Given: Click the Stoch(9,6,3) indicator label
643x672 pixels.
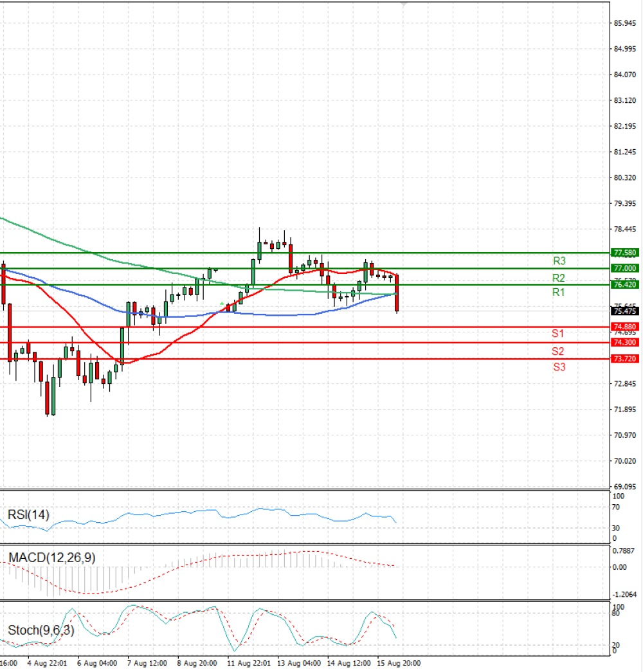Looking at the screenshot, I should point(41,630).
